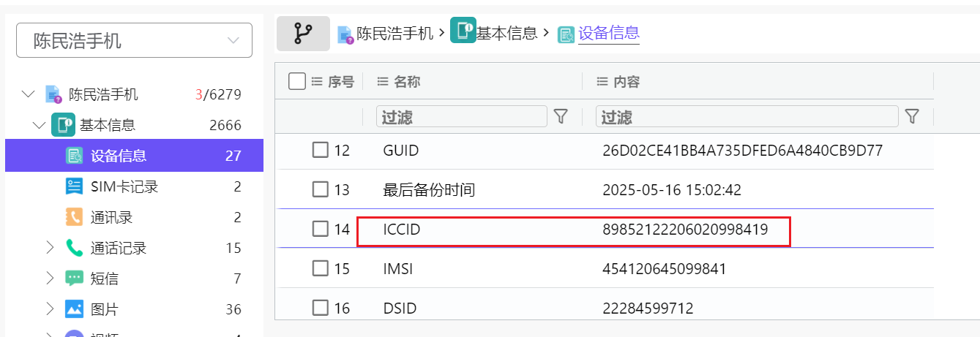Expand the 通话记录 tree node
Screen dimensions: 980x337
pos(50,248)
